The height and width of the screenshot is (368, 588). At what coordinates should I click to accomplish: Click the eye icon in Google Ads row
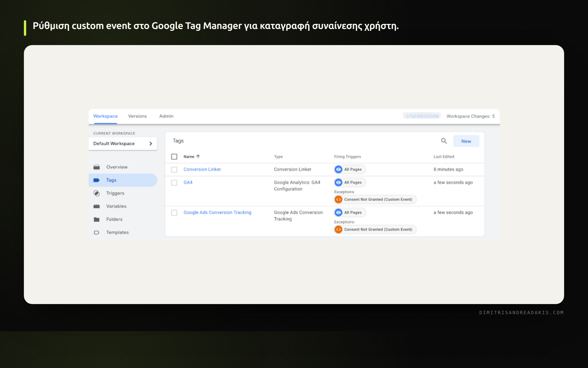click(338, 213)
